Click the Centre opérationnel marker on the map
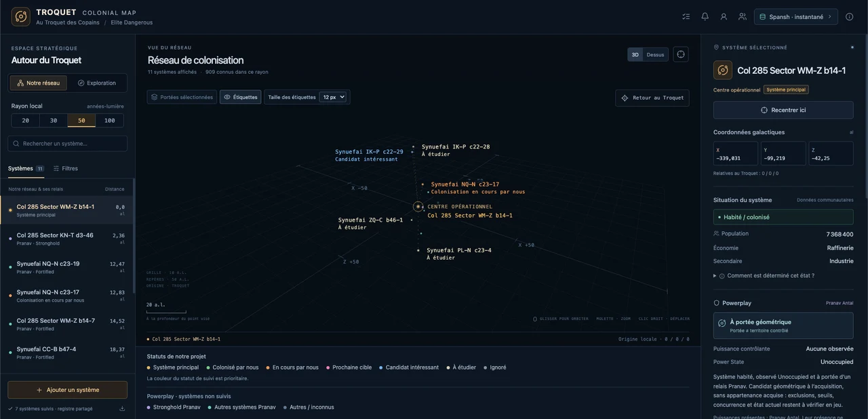This screenshot has width=868, height=419. pyautogui.click(x=418, y=206)
